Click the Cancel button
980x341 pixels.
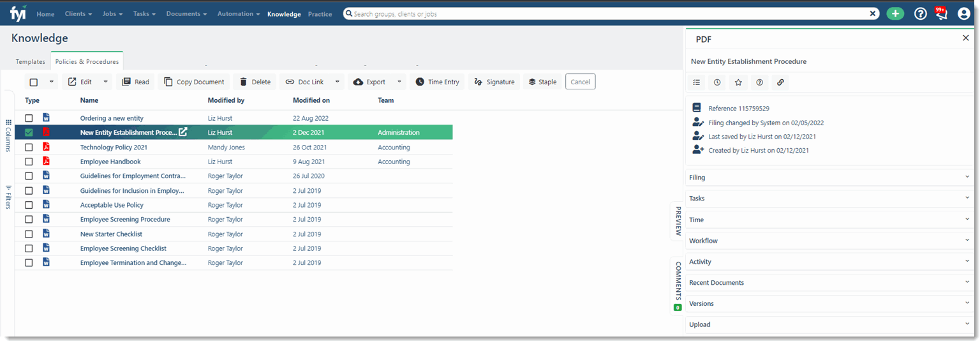pos(580,82)
